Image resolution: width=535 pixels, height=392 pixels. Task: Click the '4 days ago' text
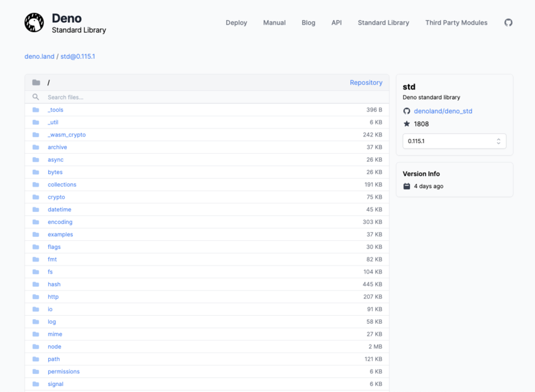click(429, 186)
